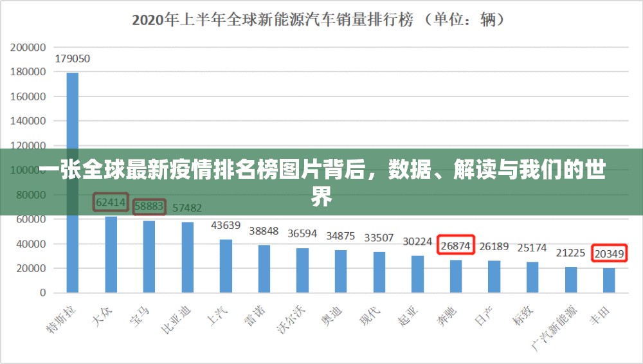The image size is (643, 364).
Task: Click the data label 57482
Action: pos(187,208)
